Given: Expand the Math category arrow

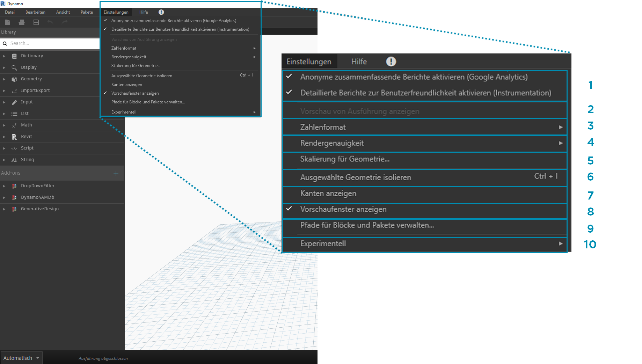Looking at the screenshot, I should (4, 125).
